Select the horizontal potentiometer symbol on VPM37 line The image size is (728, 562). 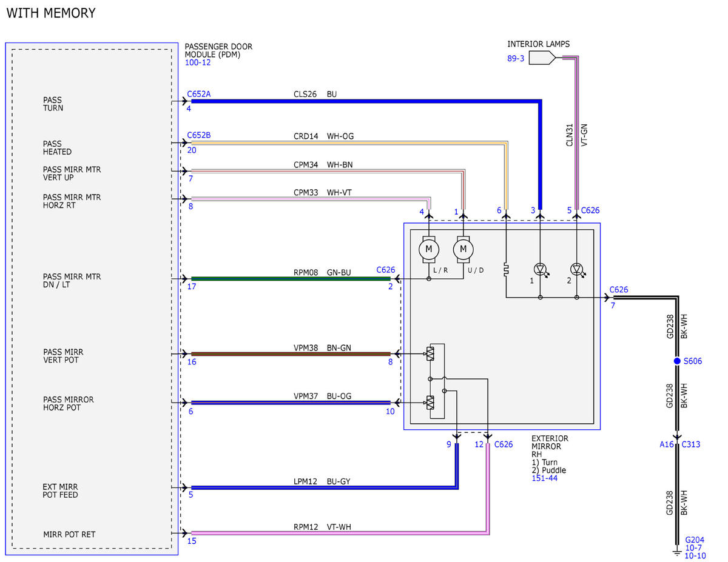point(431,402)
